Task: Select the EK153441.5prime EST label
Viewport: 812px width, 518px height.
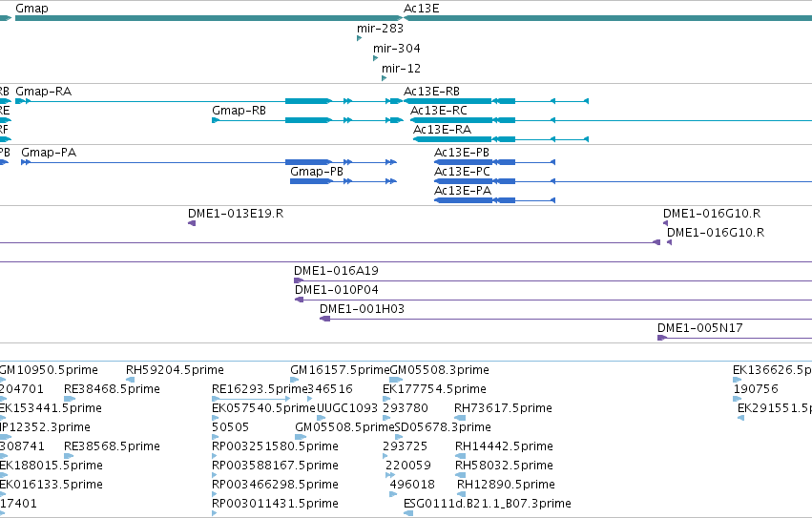Action: click(x=51, y=408)
